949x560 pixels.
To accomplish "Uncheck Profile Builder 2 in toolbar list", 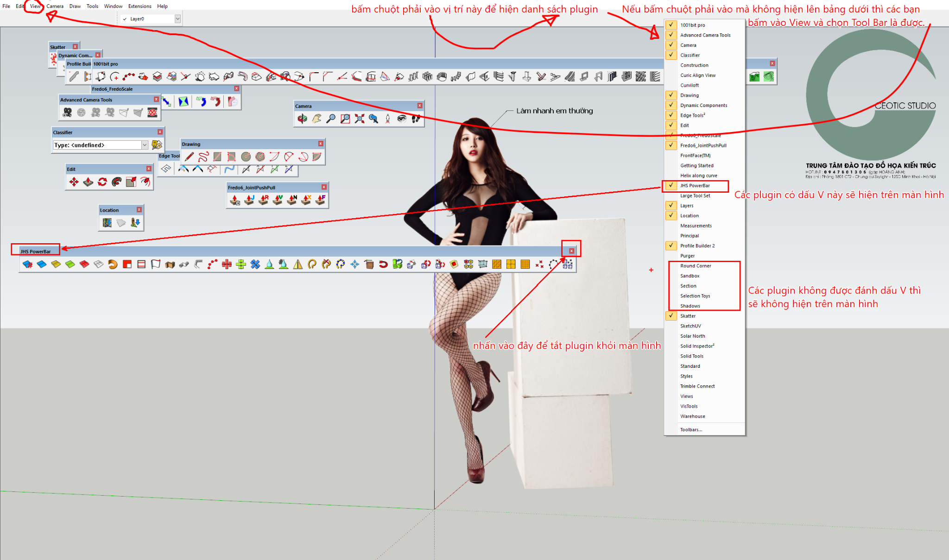I will point(704,246).
